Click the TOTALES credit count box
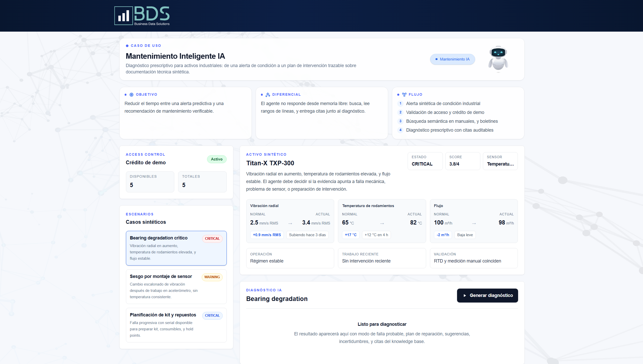Image resolution: width=643 pixels, height=364 pixels. click(x=202, y=182)
